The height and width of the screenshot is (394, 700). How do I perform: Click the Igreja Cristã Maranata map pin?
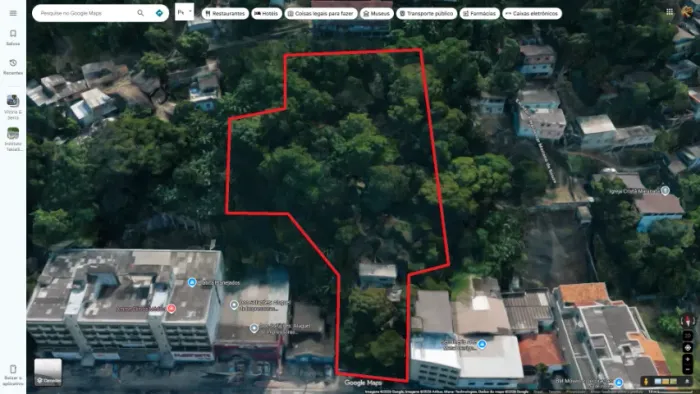pos(665,191)
